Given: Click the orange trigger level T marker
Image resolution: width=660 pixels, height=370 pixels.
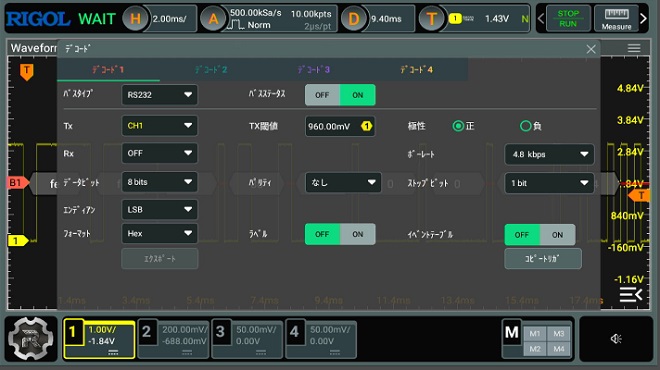Looking at the screenshot, I should pos(639,195).
